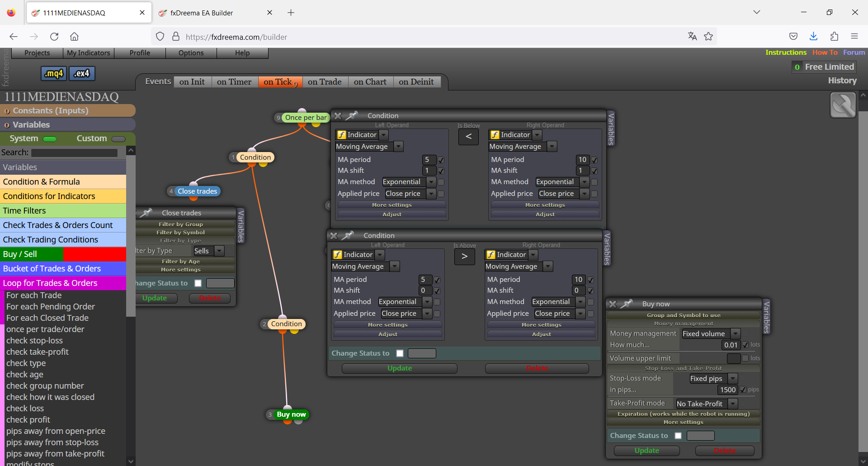Close the top Condition panel with X icon

(x=338, y=116)
